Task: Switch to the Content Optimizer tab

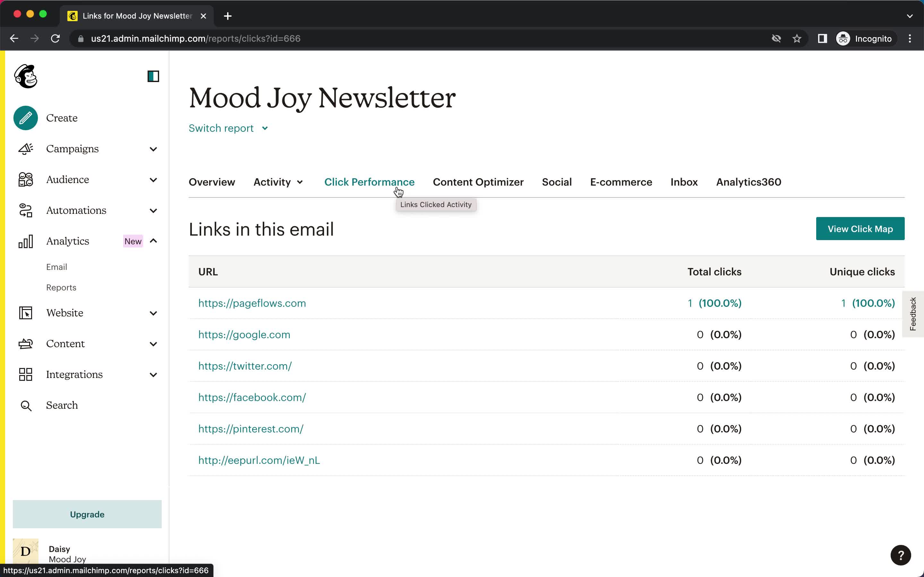Action: pos(478,181)
